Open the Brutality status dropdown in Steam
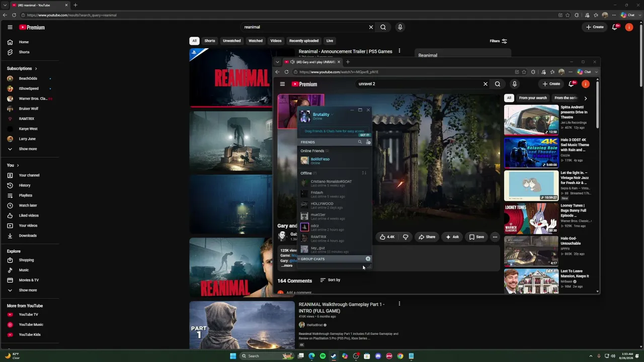Screen dimensions: 644x362 click(x=332, y=115)
